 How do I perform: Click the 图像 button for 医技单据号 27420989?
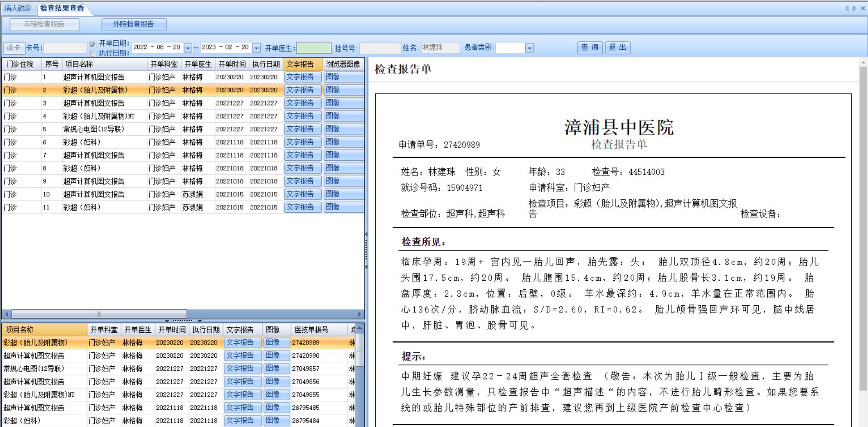pyautogui.click(x=276, y=343)
